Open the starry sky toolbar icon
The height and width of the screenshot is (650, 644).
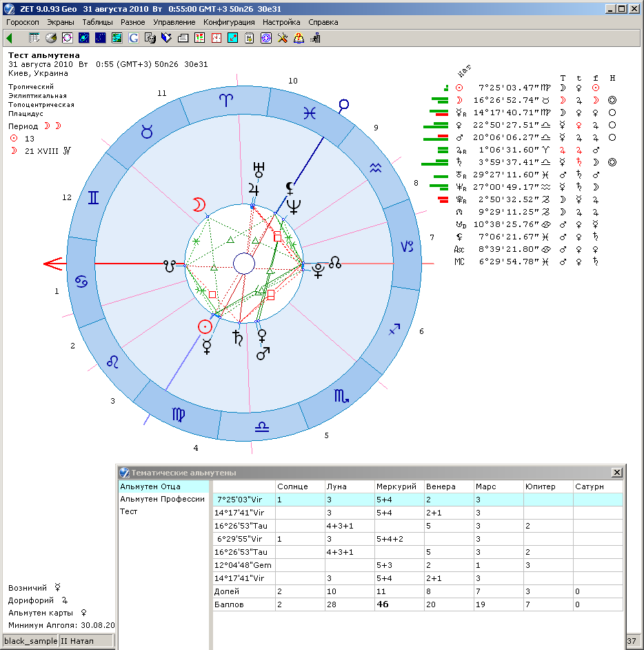tap(100, 37)
